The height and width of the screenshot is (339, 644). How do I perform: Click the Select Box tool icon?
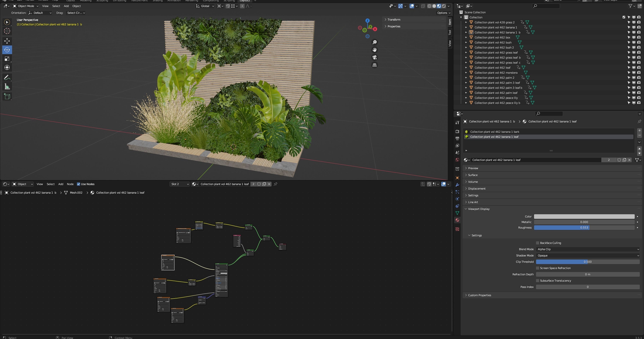(7, 22)
